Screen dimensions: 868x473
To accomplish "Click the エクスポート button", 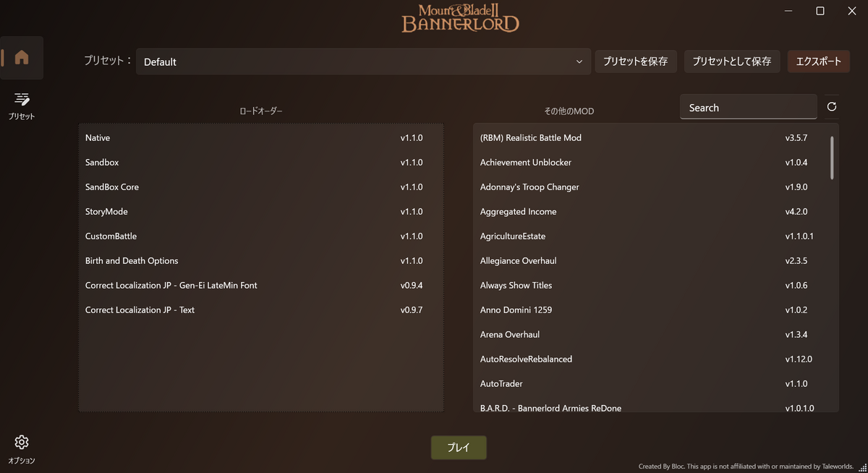I will [818, 61].
